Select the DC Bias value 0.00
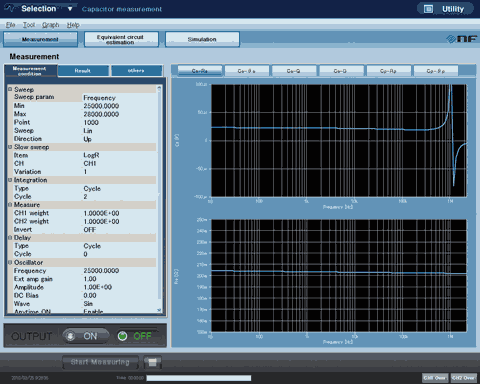 (90, 296)
